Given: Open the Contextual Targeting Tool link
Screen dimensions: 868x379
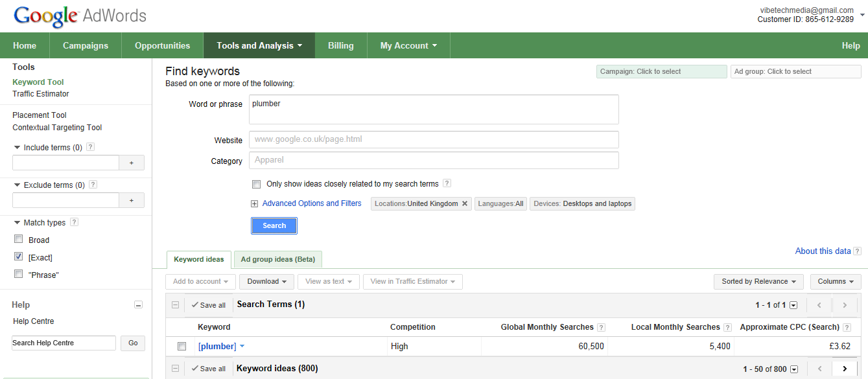Looking at the screenshot, I should (57, 128).
